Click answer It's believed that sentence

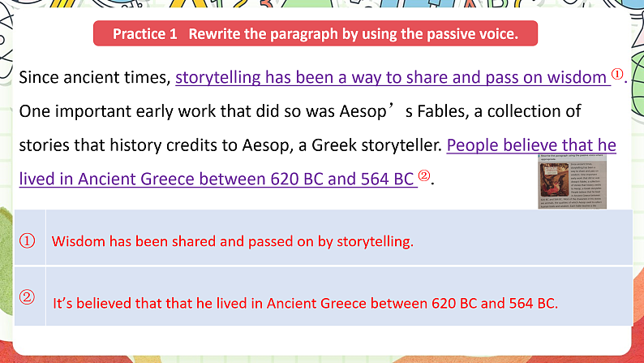305,304
